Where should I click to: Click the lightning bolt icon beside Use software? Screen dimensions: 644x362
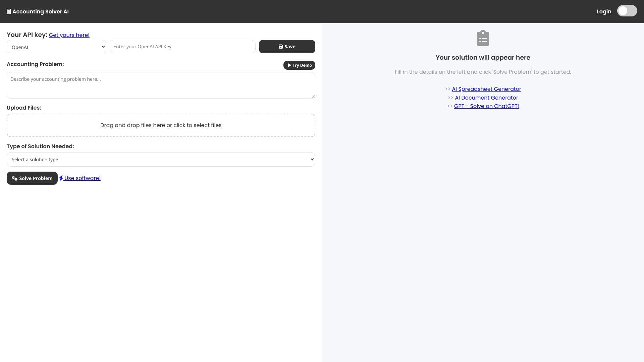[61, 178]
